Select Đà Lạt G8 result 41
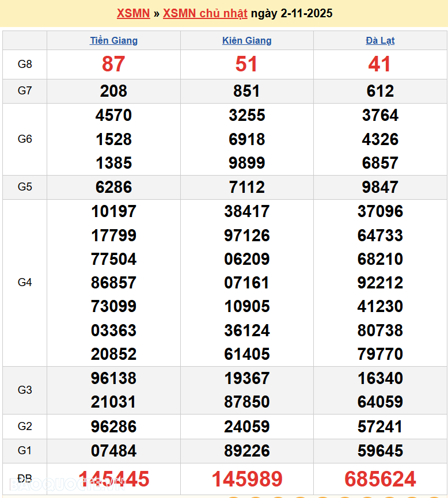The width and height of the screenshot is (448, 498). tap(380, 64)
